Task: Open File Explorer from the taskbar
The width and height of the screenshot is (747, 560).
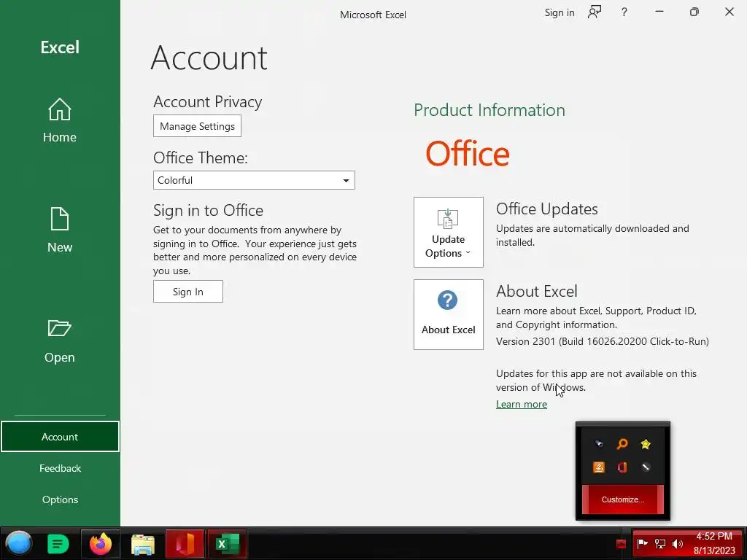Action: (x=143, y=544)
